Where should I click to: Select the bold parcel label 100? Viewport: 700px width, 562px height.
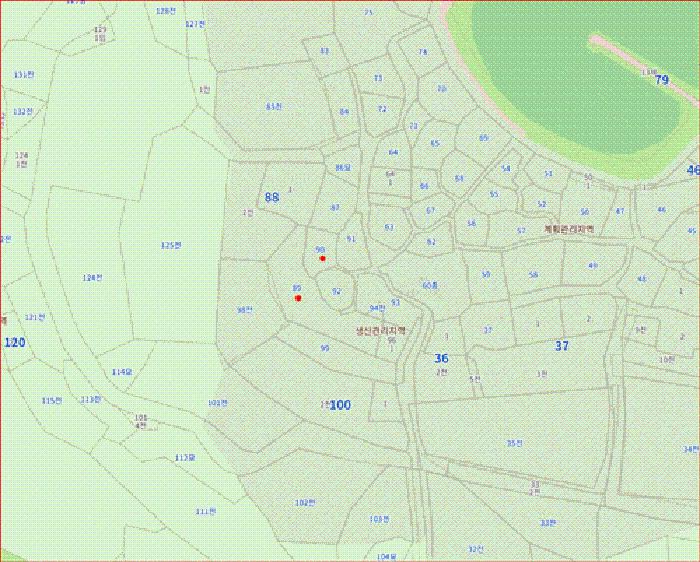(340, 405)
